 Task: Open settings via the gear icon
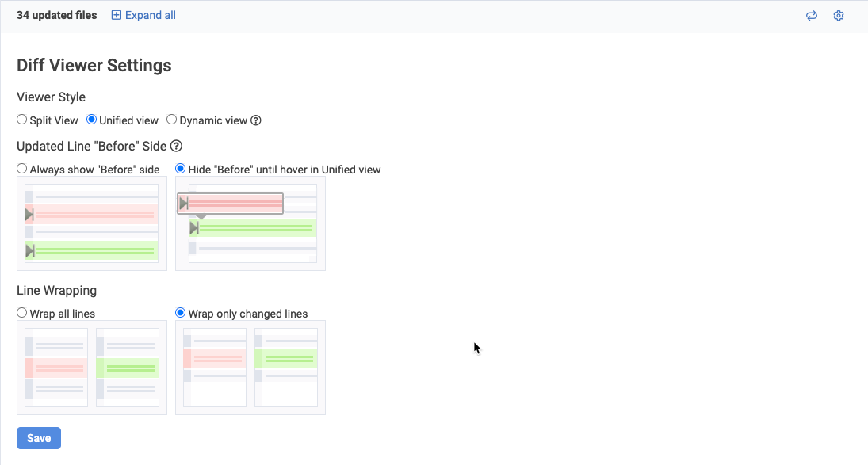tap(839, 16)
